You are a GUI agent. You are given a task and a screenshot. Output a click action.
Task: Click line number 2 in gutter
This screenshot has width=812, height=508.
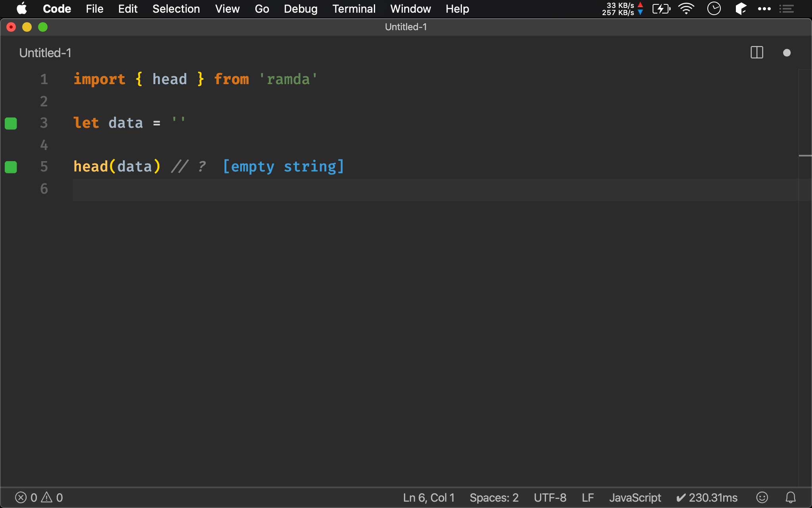pos(44,101)
